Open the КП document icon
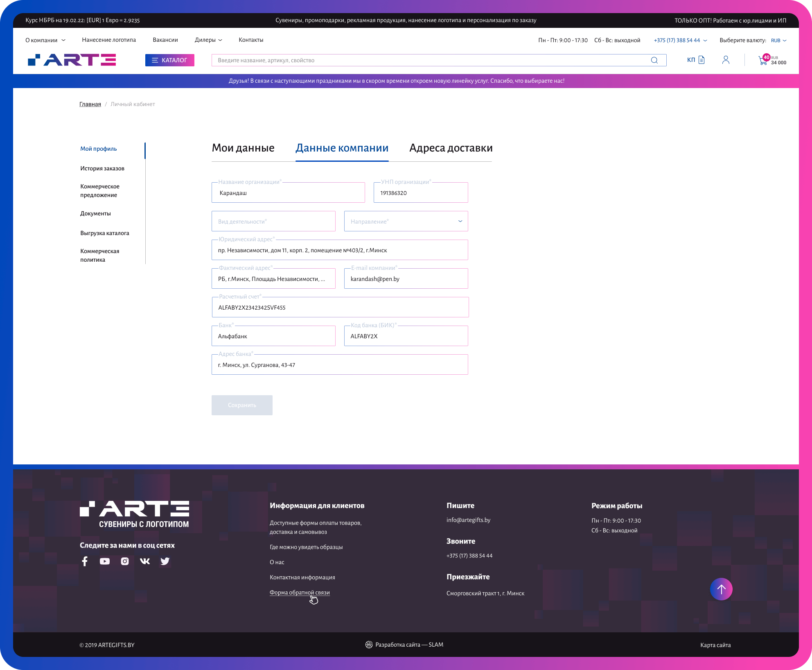The image size is (812, 670). pos(701,60)
